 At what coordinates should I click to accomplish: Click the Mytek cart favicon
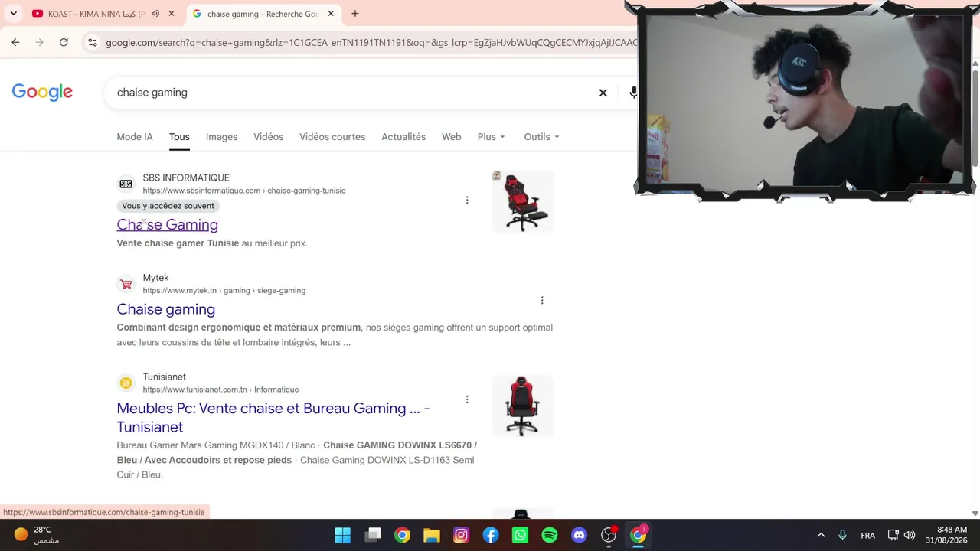(x=126, y=284)
